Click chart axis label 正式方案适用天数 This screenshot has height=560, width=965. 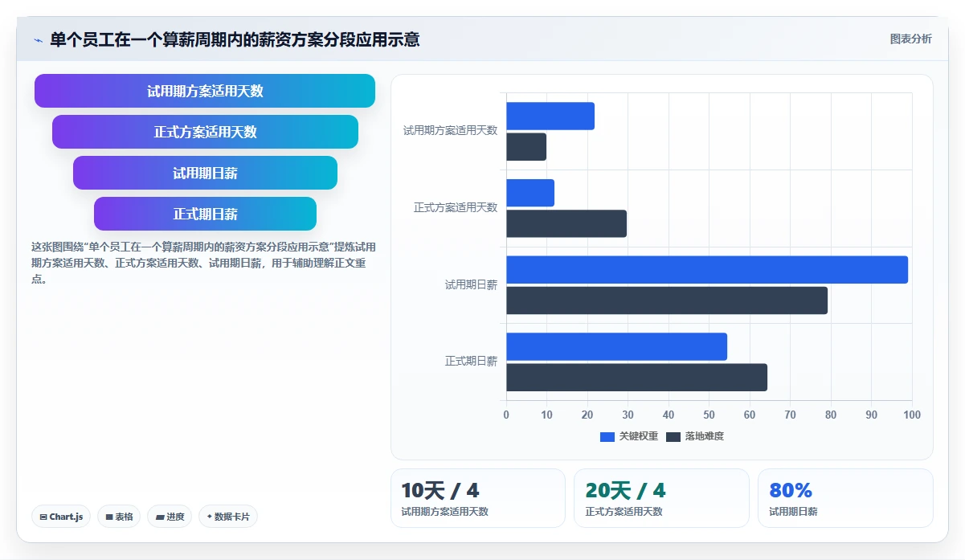click(456, 207)
